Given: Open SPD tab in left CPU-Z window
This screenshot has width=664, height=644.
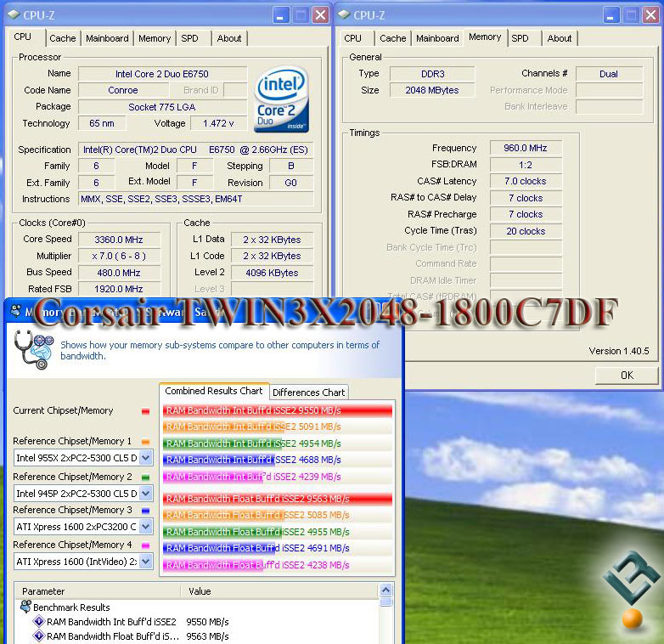Looking at the screenshot, I should (x=189, y=38).
